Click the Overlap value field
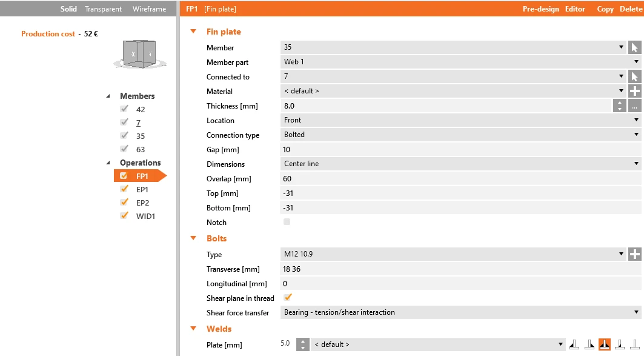644x356 pixels. [x=461, y=178]
